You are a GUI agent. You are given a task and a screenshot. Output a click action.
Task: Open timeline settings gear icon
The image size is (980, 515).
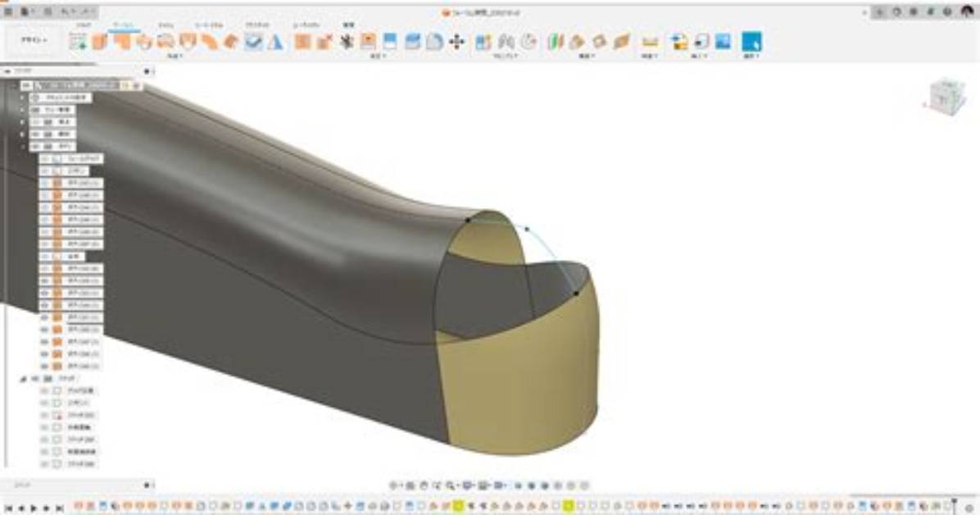coord(969,508)
